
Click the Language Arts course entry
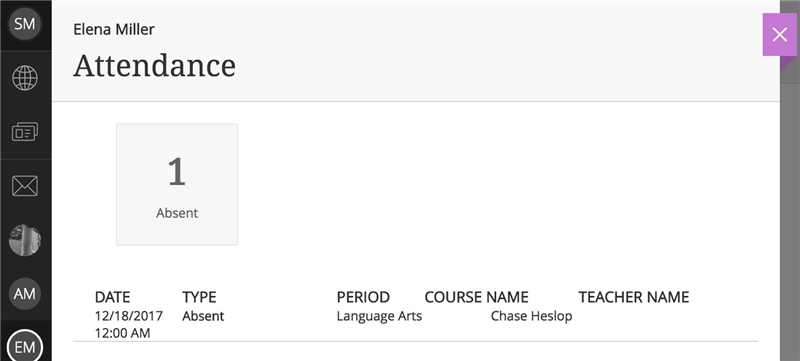click(x=379, y=316)
